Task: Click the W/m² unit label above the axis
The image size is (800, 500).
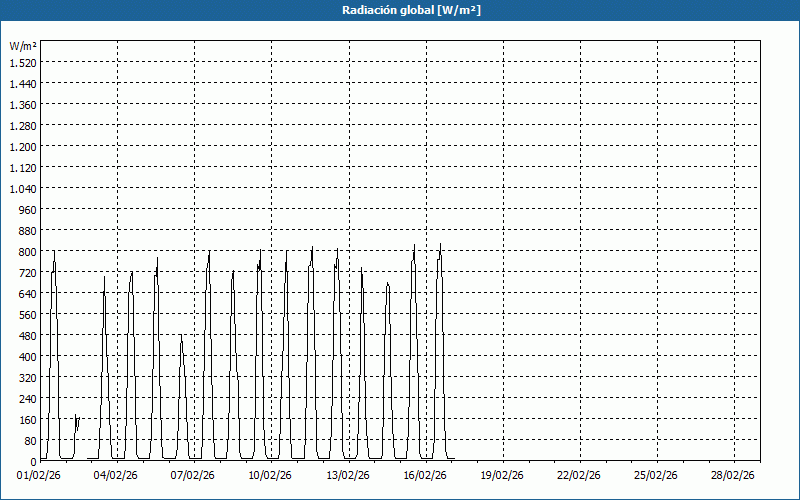Action: (x=23, y=46)
